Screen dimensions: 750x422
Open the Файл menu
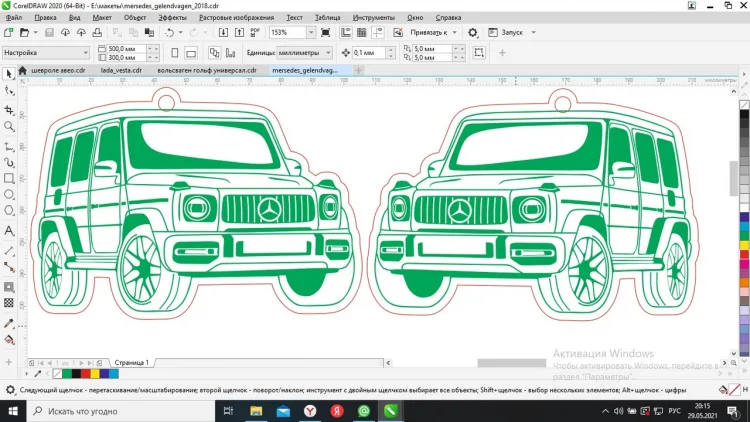14,18
